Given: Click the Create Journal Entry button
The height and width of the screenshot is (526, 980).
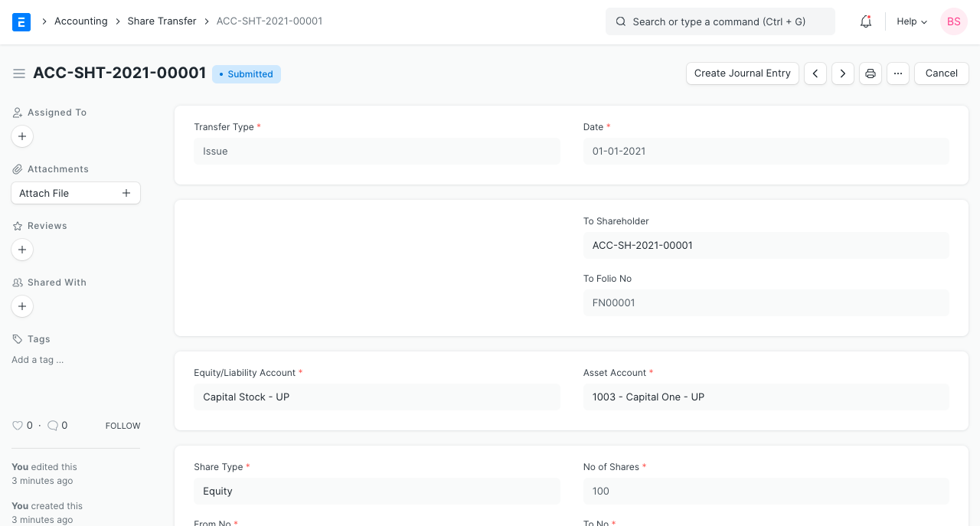Looking at the screenshot, I should [742, 73].
